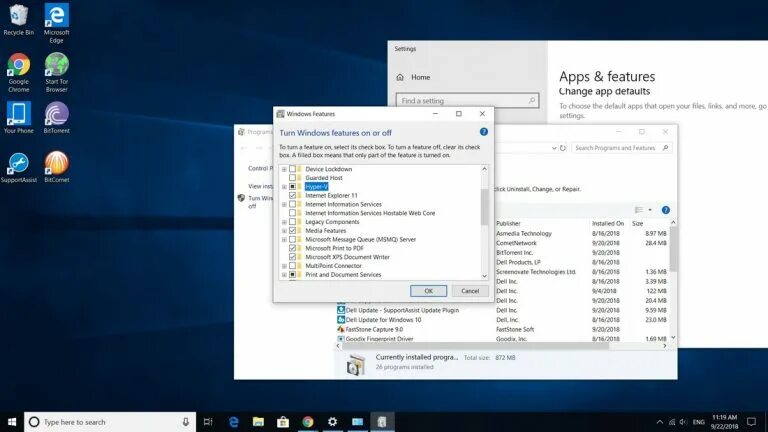Expand the Hyper-V tree node
The width and height of the screenshot is (768, 432).
click(284, 187)
